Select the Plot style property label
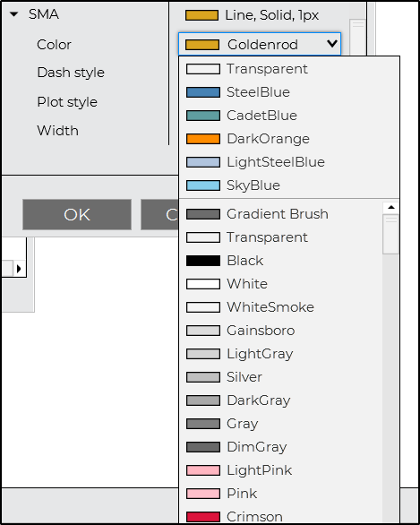The image size is (420, 525). click(67, 102)
